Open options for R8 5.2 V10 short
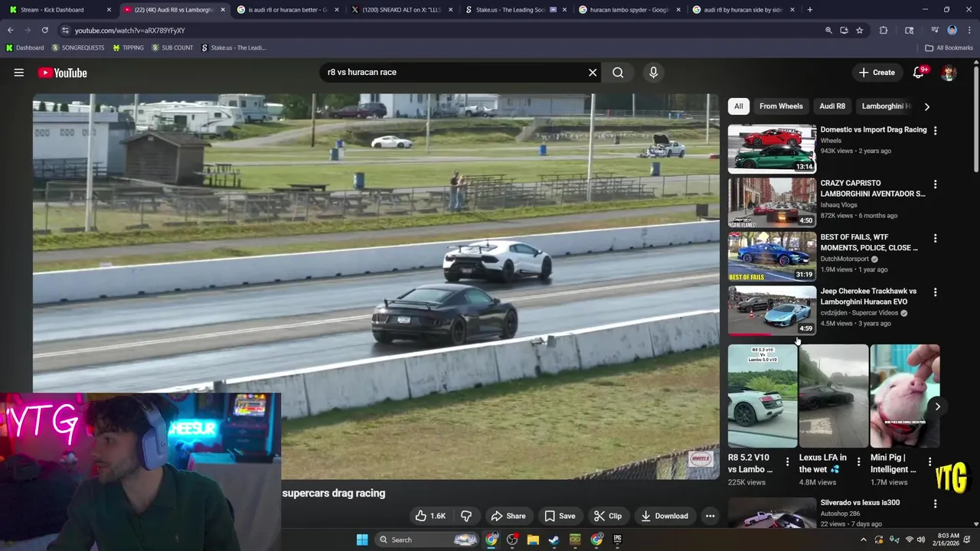This screenshot has height=551, width=980. (x=787, y=462)
